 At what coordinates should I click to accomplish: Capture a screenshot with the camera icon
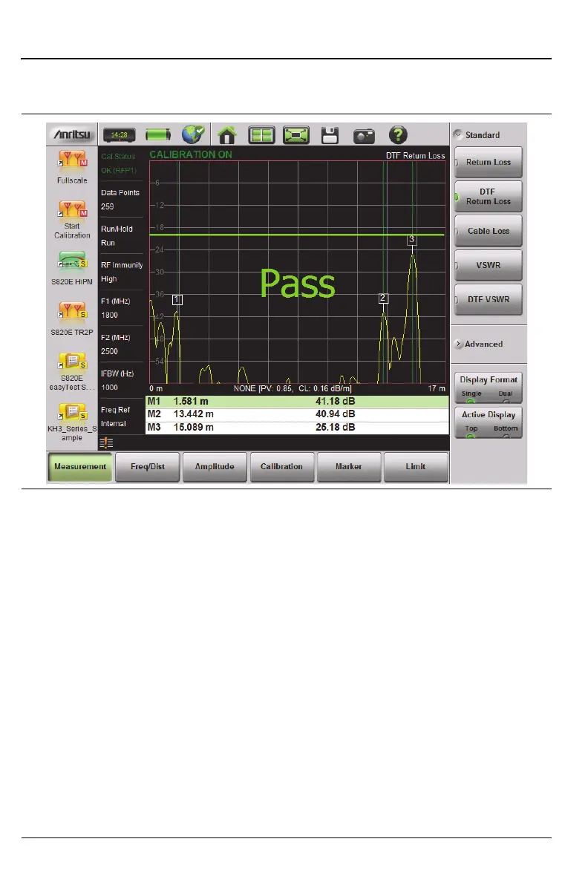tap(364, 135)
